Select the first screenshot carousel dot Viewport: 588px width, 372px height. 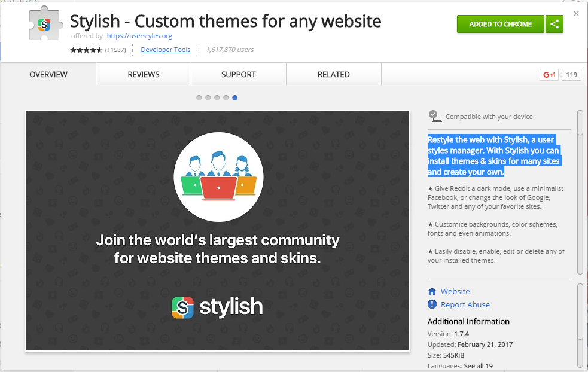click(x=199, y=97)
